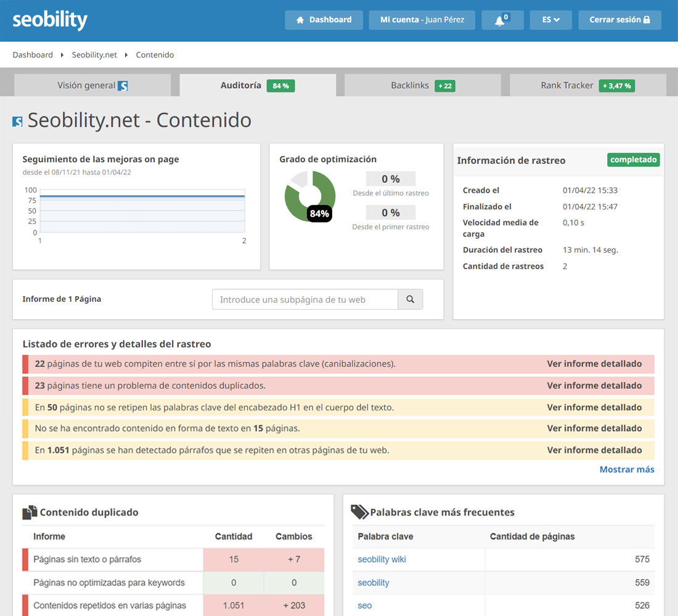Open the Rank Tracker tab
Image resolution: width=678 pixels, height=616 pixels.
[588, 85]
